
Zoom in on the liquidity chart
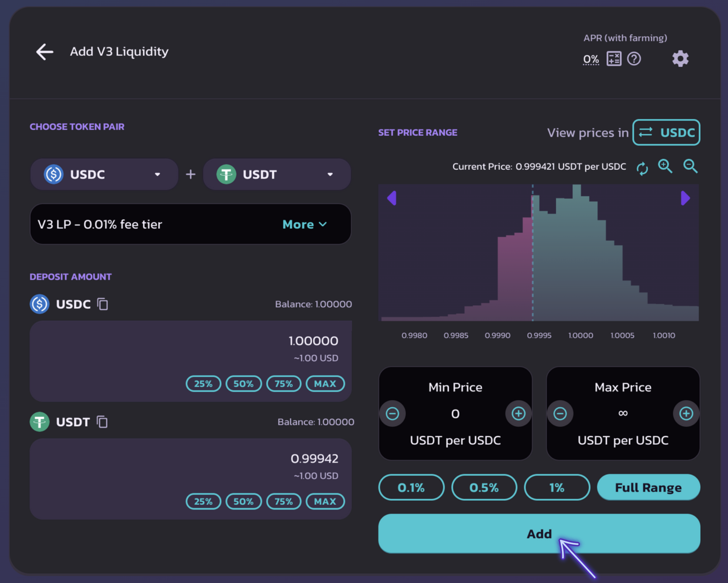[x=665, y=166]
